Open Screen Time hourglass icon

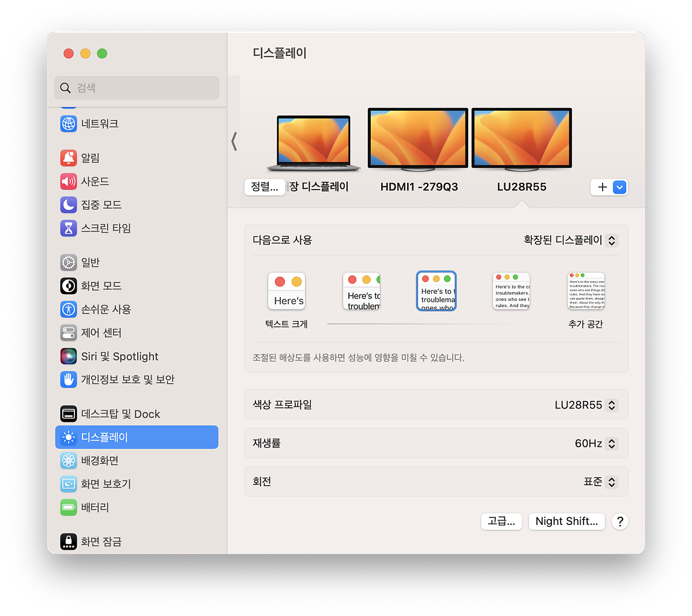coord(69,228)
